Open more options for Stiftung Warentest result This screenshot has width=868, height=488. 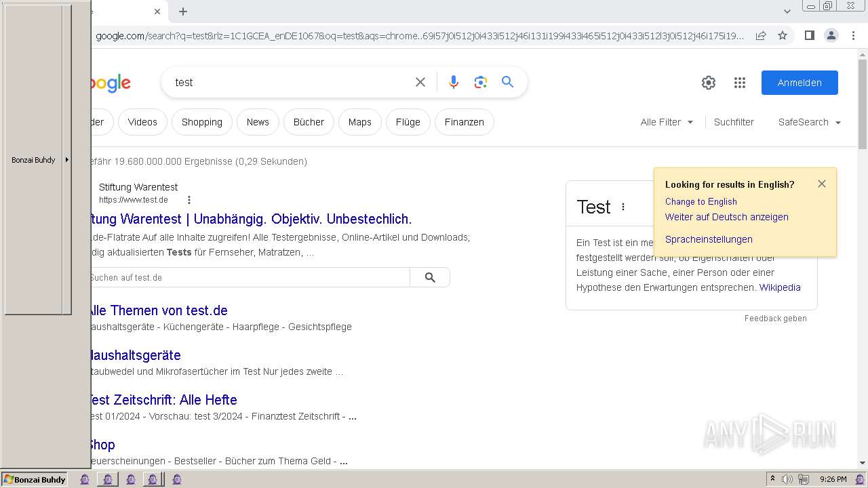[x=189, y=200]
